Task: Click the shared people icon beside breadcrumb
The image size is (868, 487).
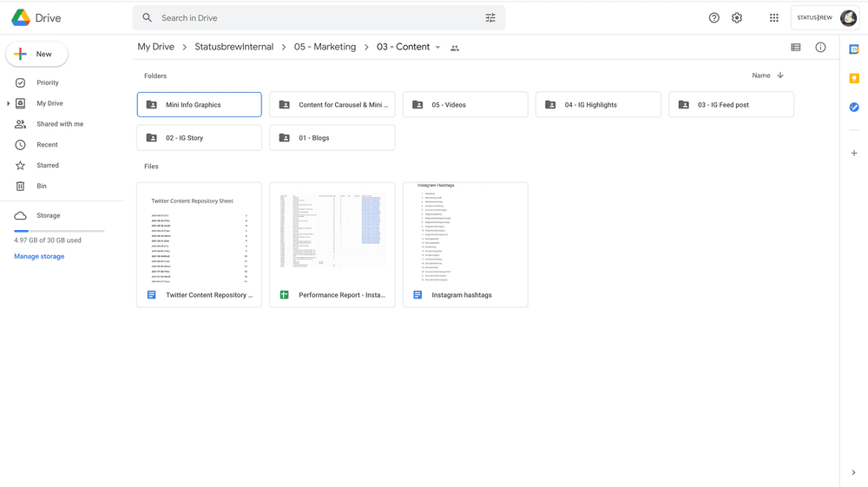Action: [x=455, y=48]
